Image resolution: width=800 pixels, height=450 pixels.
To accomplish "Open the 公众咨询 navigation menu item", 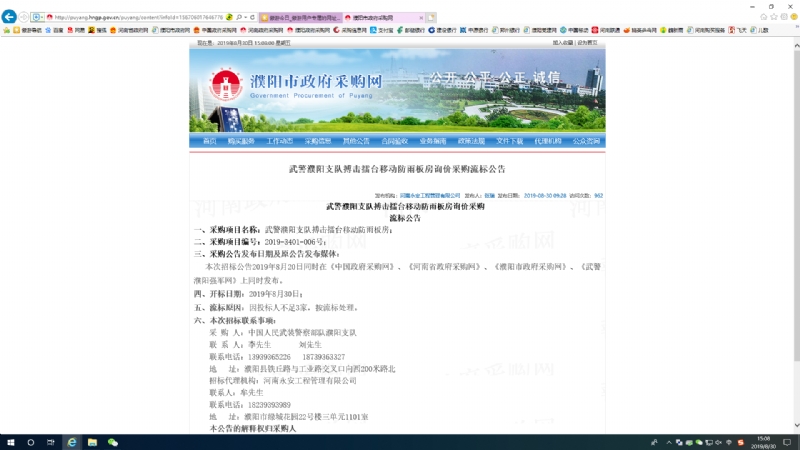I will pos(586,141).
